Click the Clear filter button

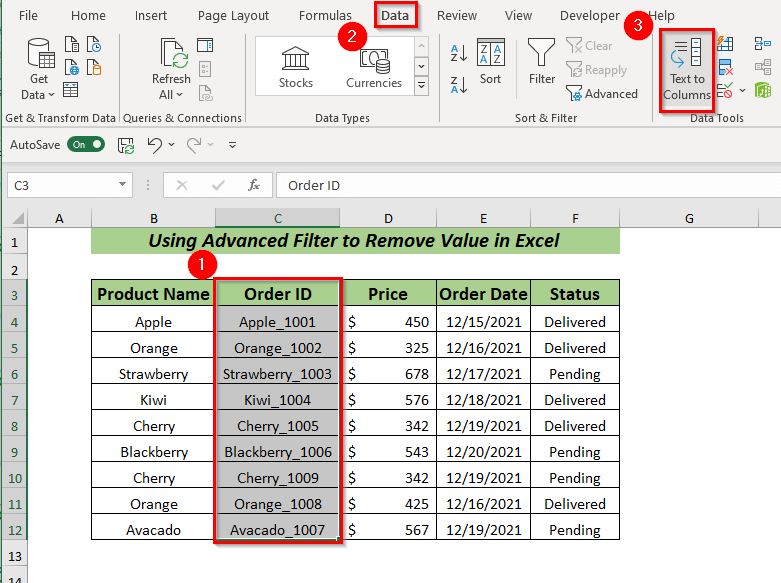tap(589, 46)
